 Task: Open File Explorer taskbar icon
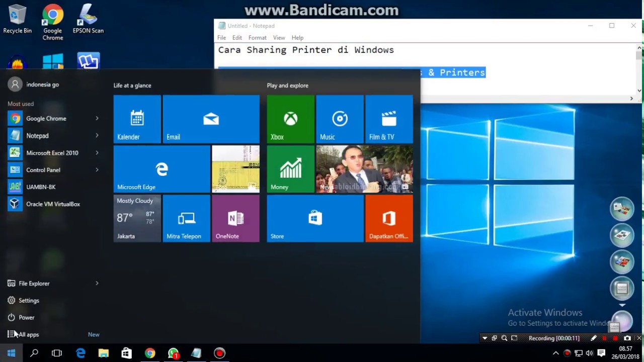tap(104, 353)
